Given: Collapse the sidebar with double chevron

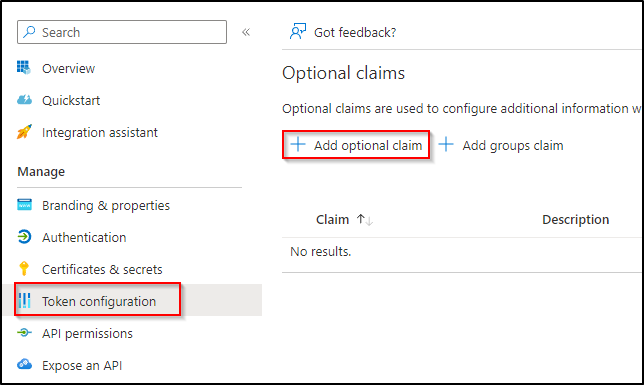Looking at the screenshot, I should click(246, 32).
